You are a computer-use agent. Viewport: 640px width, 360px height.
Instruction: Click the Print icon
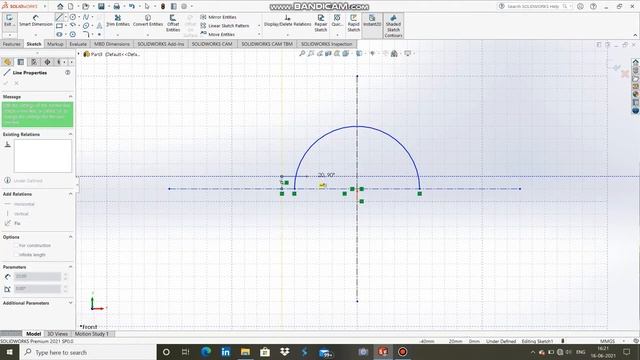pos(116,7)
